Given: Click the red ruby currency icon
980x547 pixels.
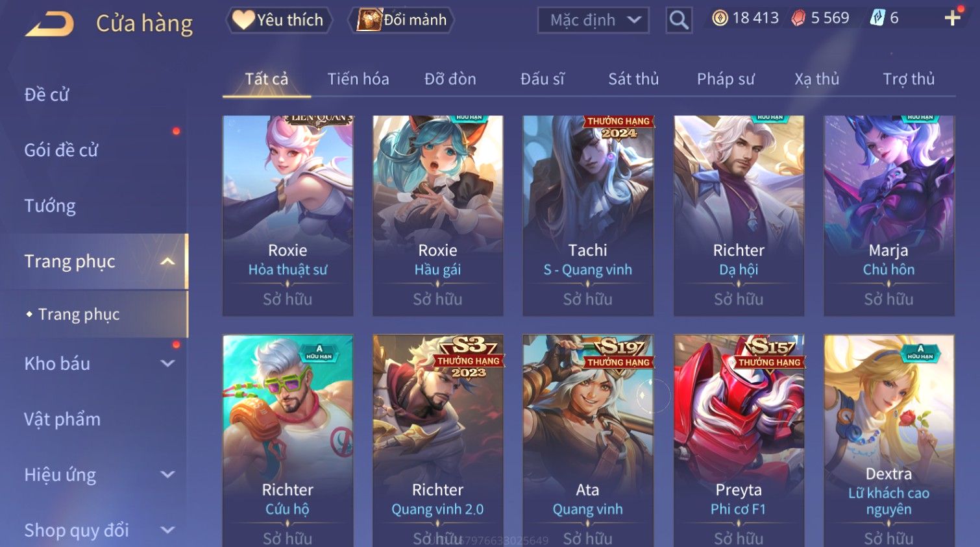Looking at the screenshot, I should coord(798,18).
